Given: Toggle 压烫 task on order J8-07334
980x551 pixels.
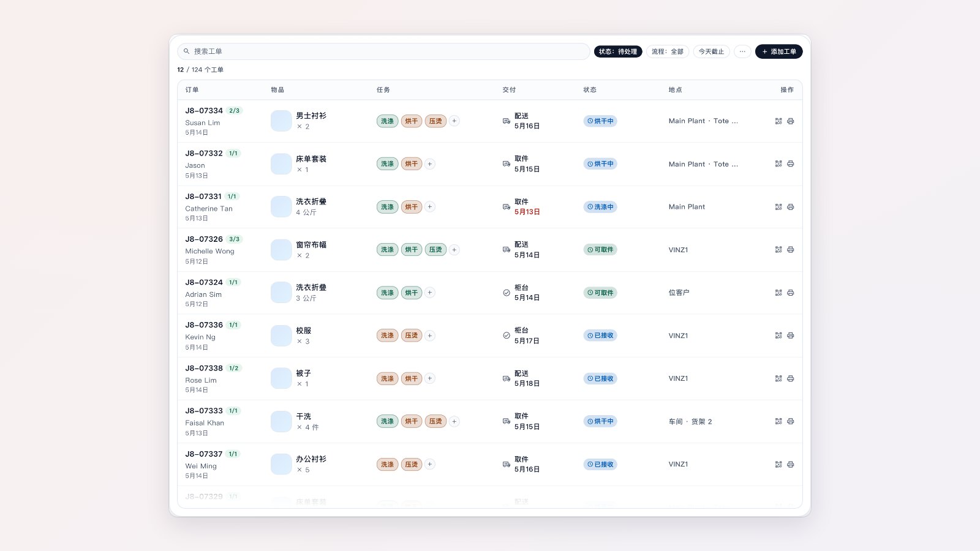Looking at the screenshot, I should click(435, 121).
